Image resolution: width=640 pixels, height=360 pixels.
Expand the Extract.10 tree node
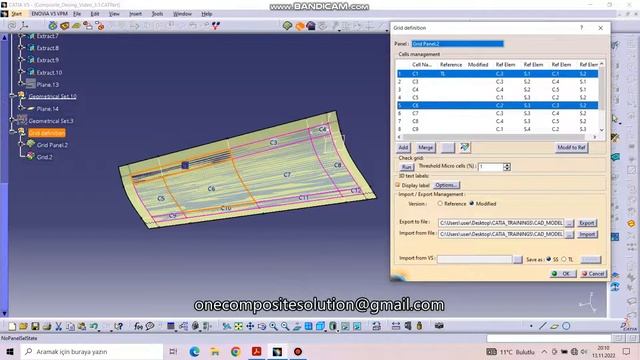pyautogui.click(x=22, y=72)
